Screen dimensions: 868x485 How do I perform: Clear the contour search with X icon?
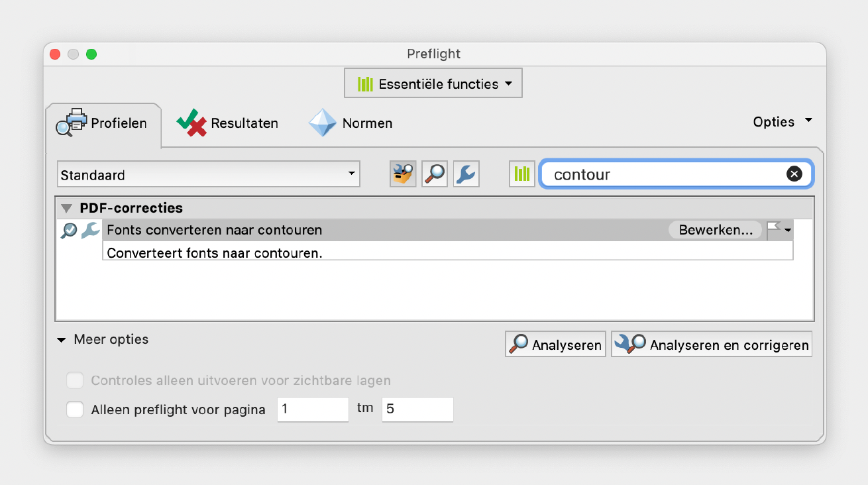[x=794, y=174]
